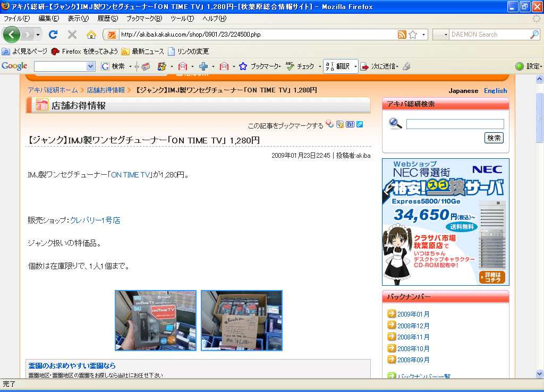This screenshot has width=544, height=392.
Task: Open the 次に送信 dropdown arrow
Action: point(397,66)
